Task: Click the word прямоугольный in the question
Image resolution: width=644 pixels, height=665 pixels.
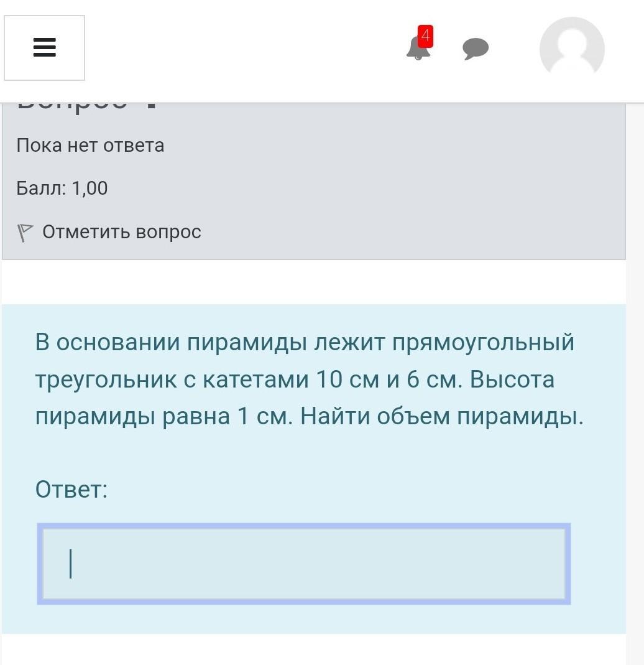Action: [483, 343]
